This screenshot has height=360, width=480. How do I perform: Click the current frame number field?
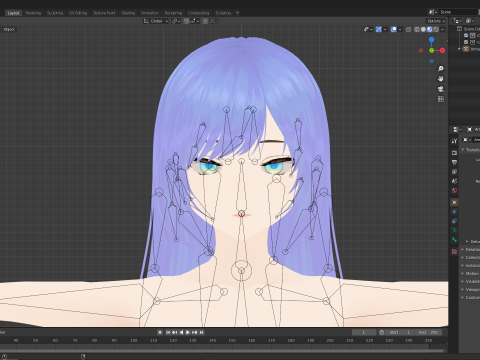tap(364, 332)
